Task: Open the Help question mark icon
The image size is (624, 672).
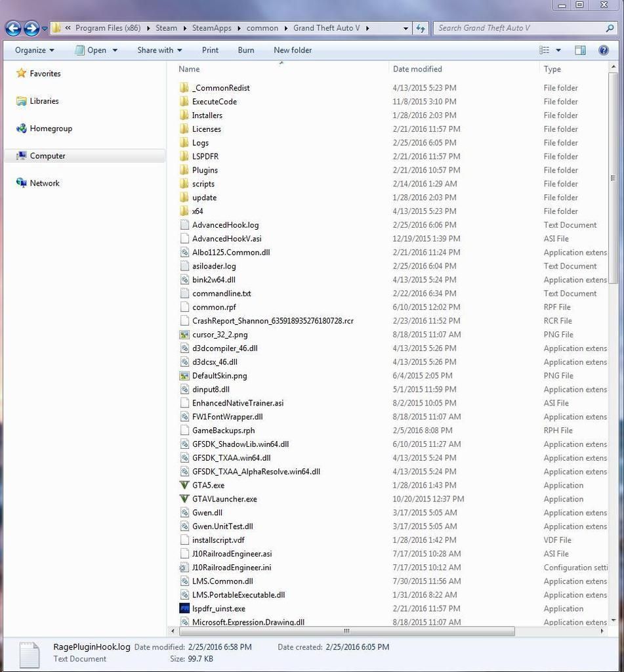Action: point(603,50)
